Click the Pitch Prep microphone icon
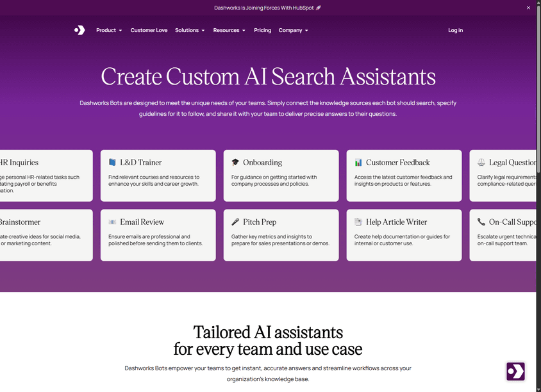Image resolution: width=541 pixels, height=392 pixels. click(235, 222)
